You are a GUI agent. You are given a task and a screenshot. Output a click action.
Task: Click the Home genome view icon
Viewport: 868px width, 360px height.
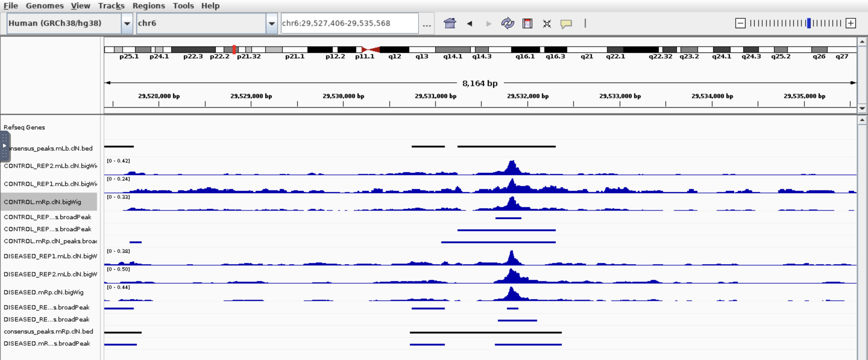(x=449, y=23)
